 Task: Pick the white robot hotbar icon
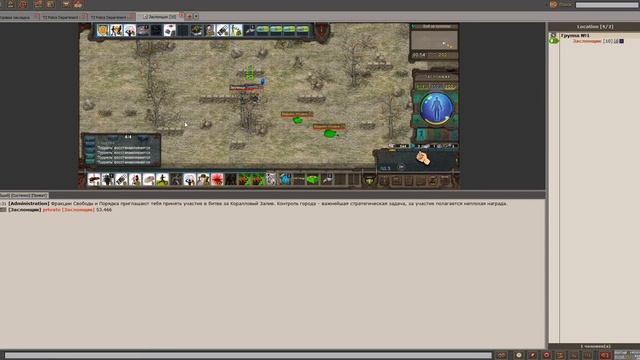(271, 179)
